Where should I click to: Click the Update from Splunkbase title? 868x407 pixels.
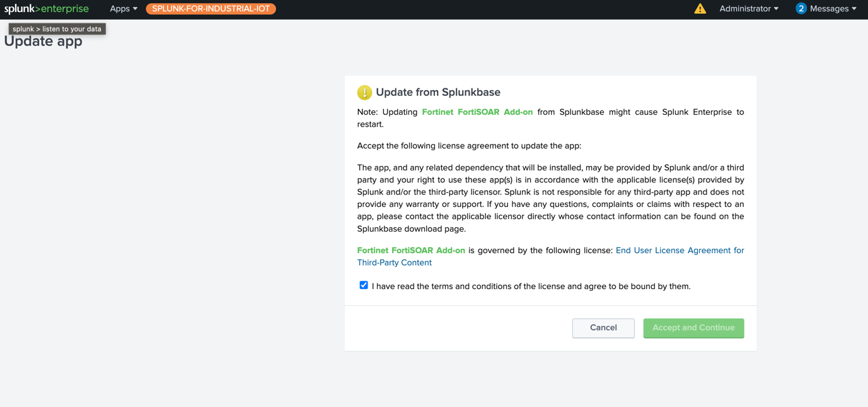point(438,92)
